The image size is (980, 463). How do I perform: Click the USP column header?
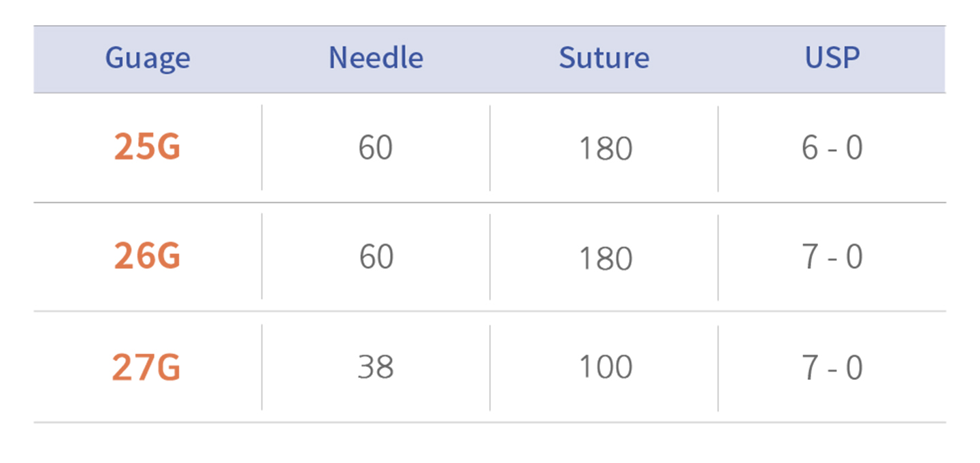point(832,59)
